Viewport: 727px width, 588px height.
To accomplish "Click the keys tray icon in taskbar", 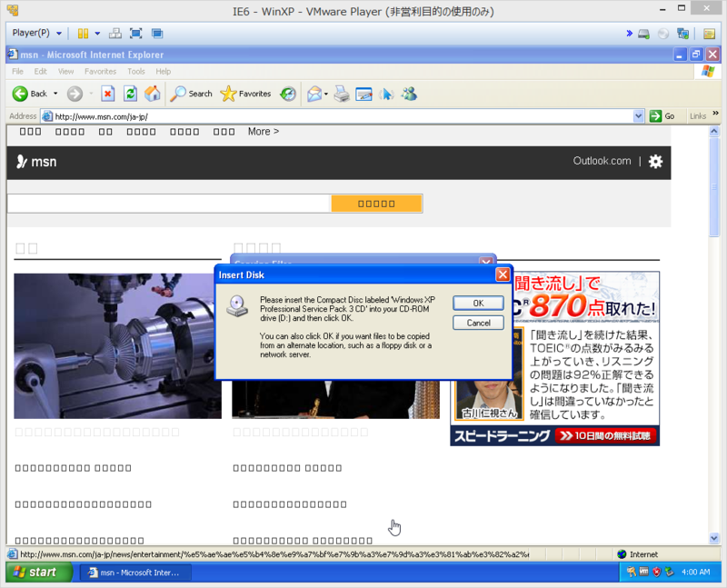I will [632, 572].
